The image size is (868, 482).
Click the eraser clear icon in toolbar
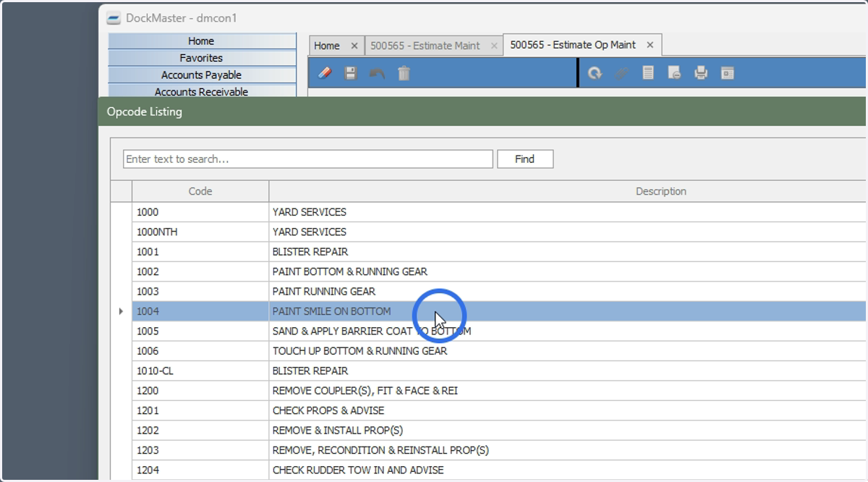point(325,73)
